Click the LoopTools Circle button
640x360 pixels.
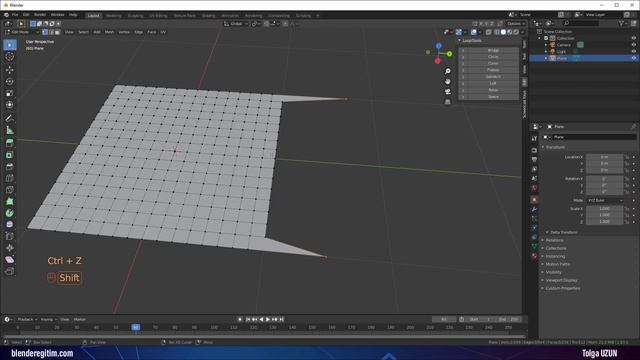(493, 57)
